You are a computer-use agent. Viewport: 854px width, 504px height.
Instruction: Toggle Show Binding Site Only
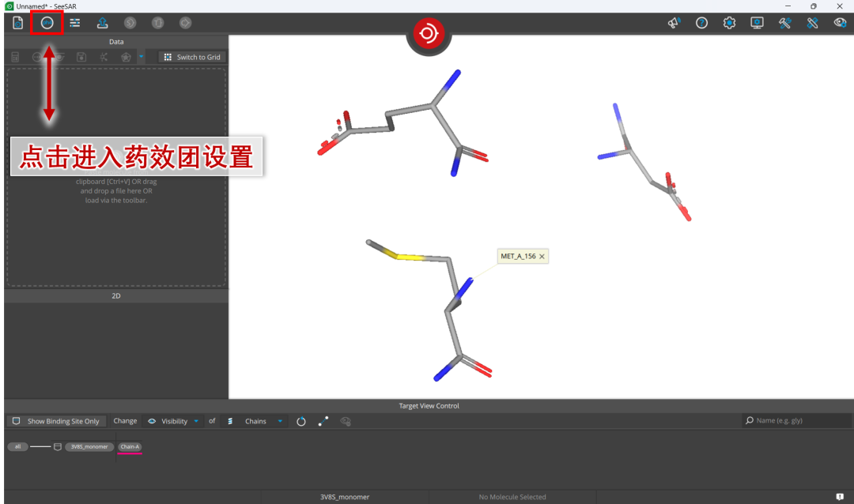(x=56, y=421)
